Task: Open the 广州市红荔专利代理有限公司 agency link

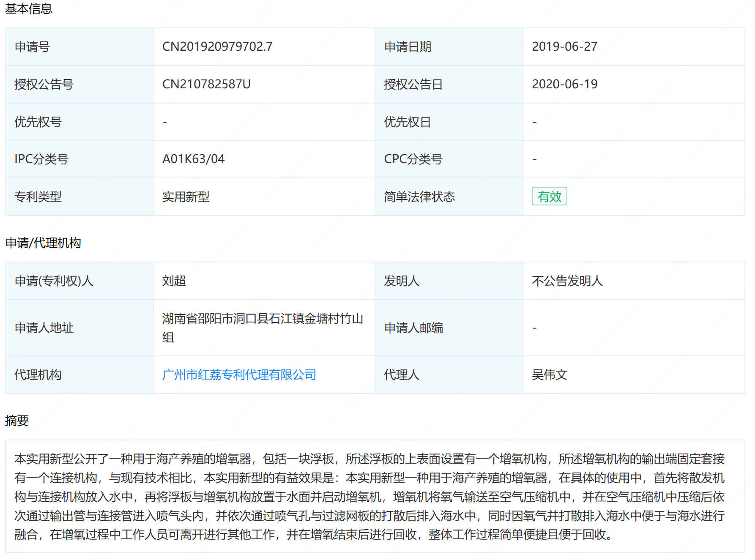Action: (x=239, y=375)
